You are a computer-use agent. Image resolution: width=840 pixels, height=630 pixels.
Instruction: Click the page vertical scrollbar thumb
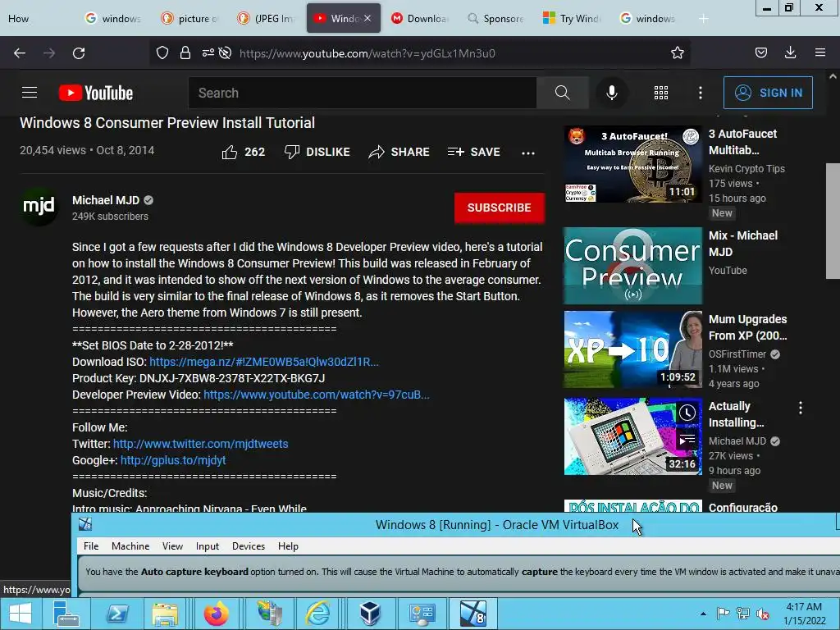pyautogui.click(x=833, y=221)
